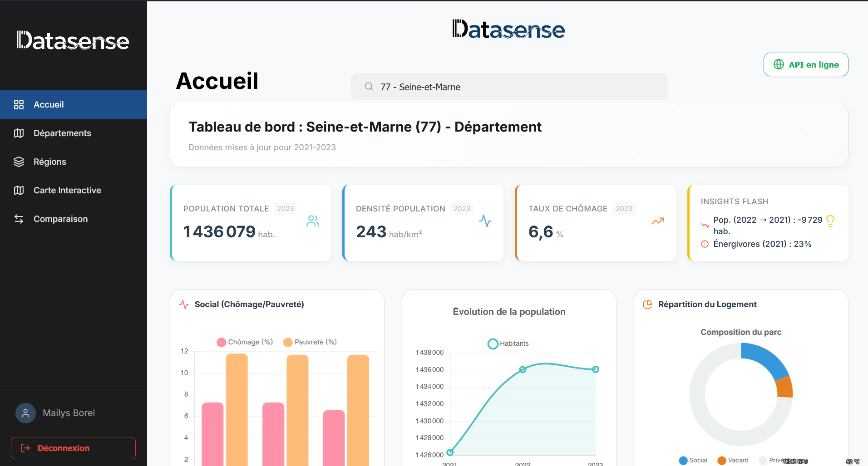Click the orange Vacant donut segment

(785, 387)
